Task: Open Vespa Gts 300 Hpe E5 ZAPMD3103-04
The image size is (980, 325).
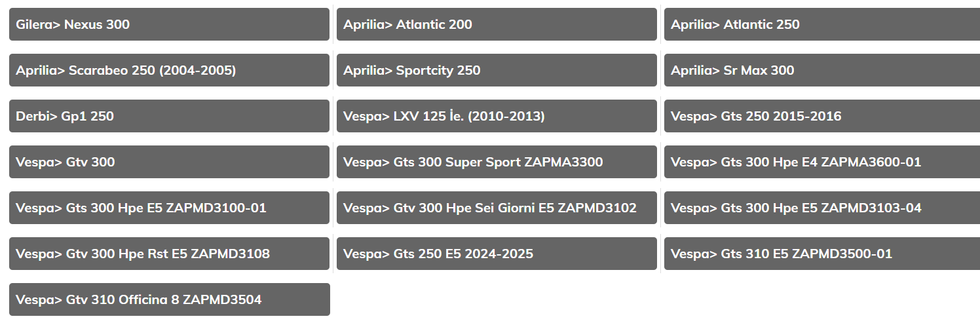Action: point(822,208)
